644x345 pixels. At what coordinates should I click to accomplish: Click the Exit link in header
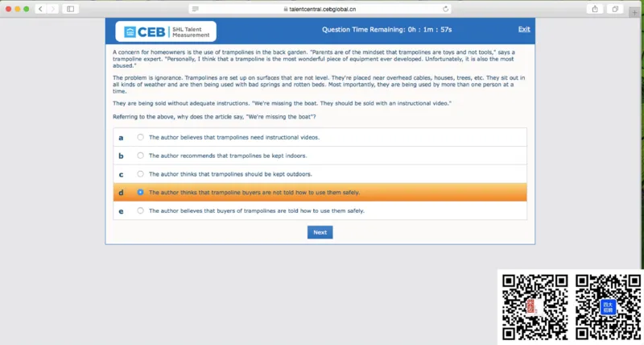[x=524, y=29]
